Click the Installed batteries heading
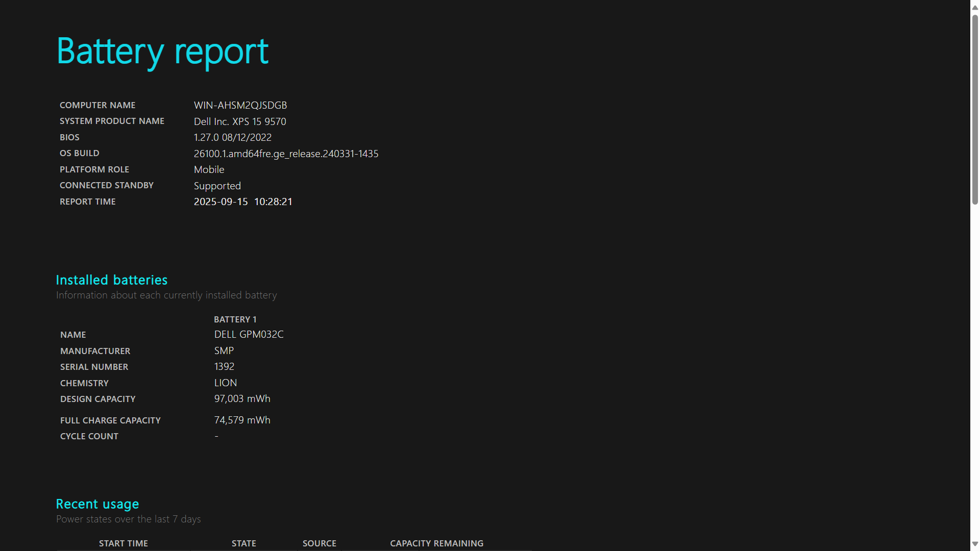980x551 pixels. pos(111,280)
